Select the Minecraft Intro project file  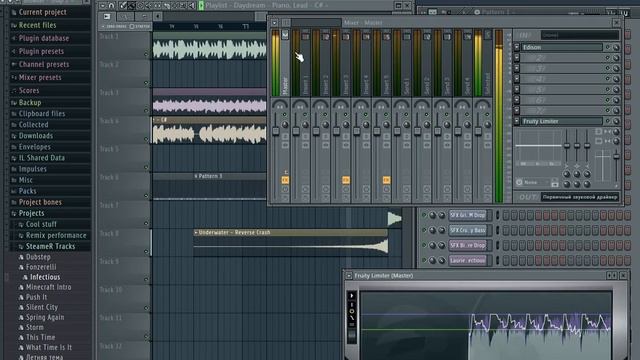pyautogui.click(x=48, y=287)
